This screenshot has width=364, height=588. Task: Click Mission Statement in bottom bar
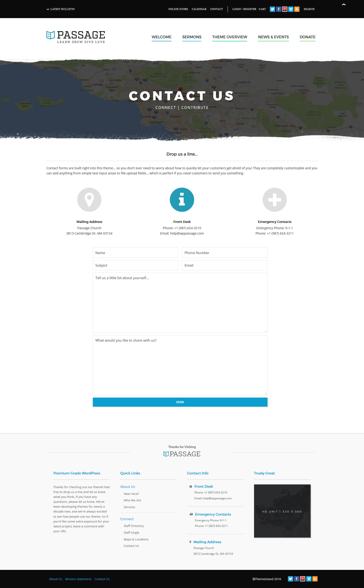click(x=78, y=579)
